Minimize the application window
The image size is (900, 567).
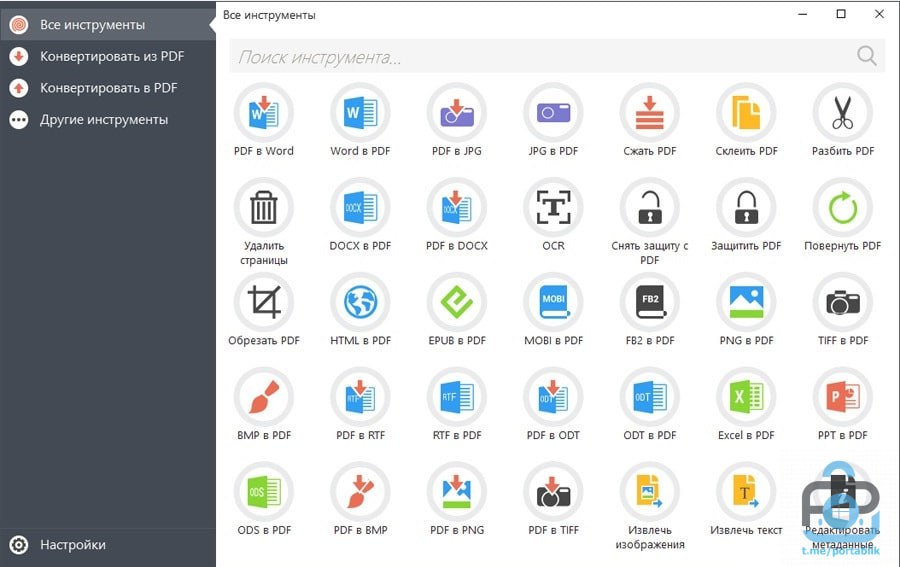[802, 14]
